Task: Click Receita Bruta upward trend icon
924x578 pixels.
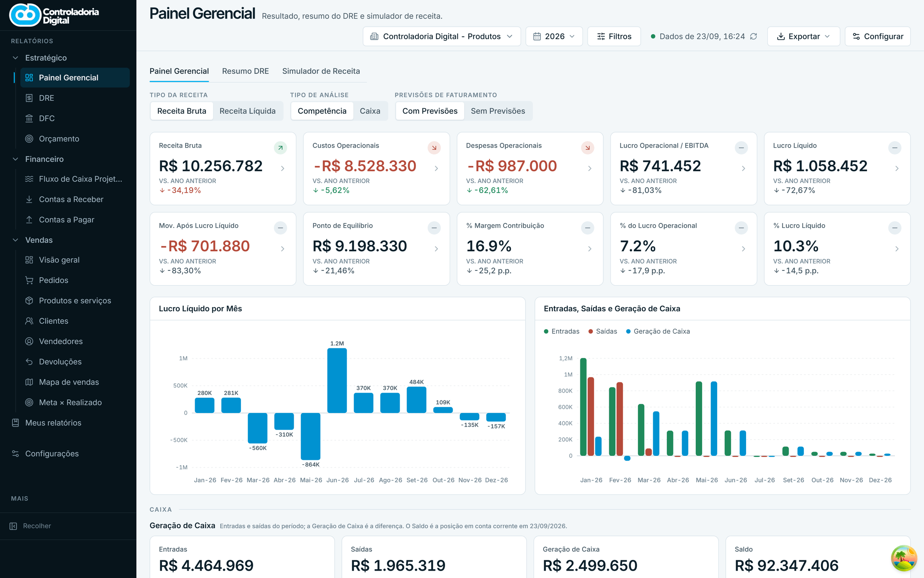Action: pos(280,148)
